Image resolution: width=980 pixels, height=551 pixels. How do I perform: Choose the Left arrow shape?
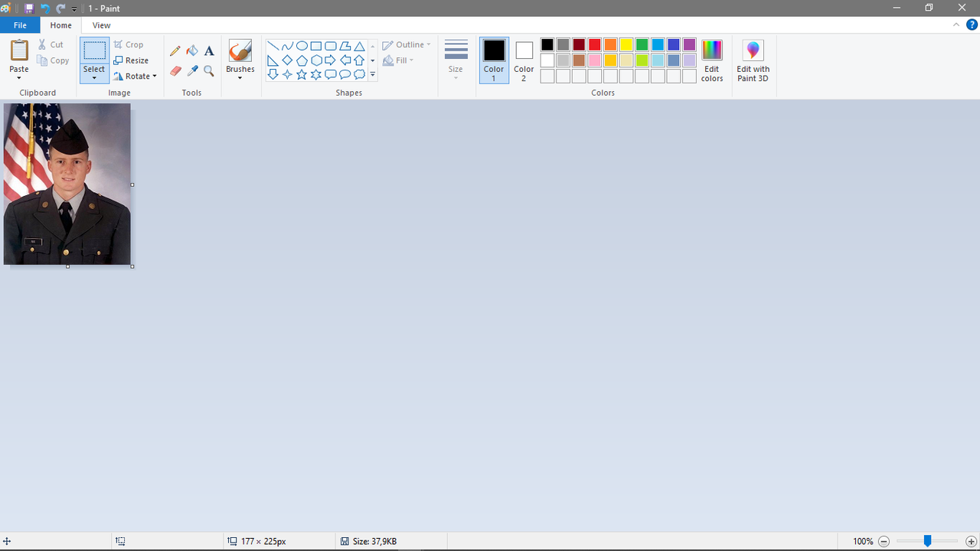[x=345, y=60]
